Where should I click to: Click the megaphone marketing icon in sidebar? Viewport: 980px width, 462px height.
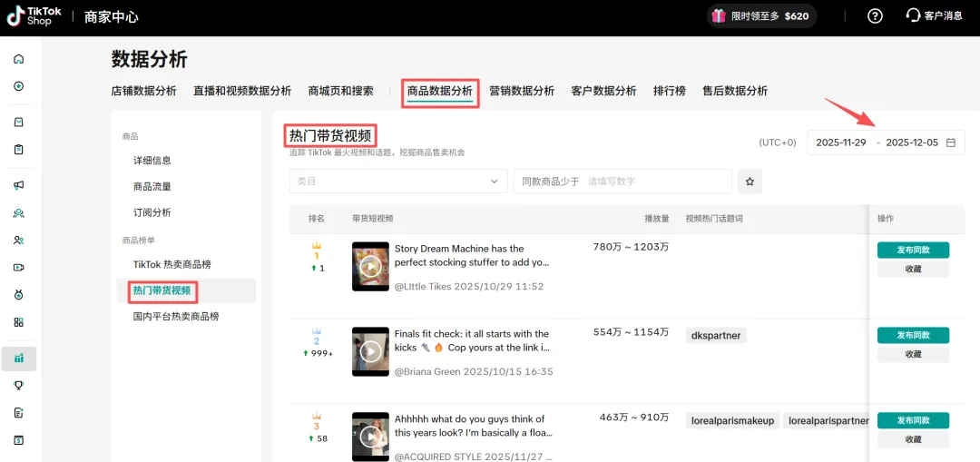pos(18,185)
